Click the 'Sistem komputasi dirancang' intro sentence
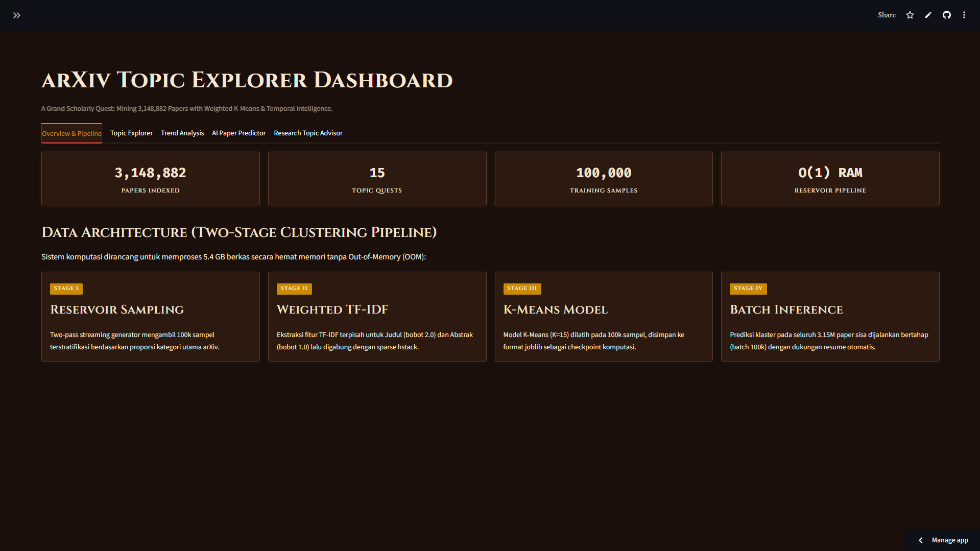 pos(233,257)
